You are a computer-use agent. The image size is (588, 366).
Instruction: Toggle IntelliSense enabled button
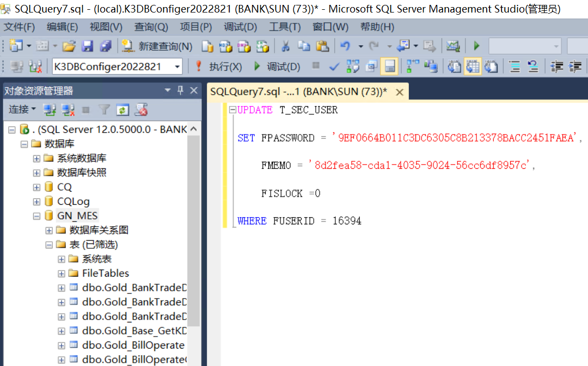(389, 66)
